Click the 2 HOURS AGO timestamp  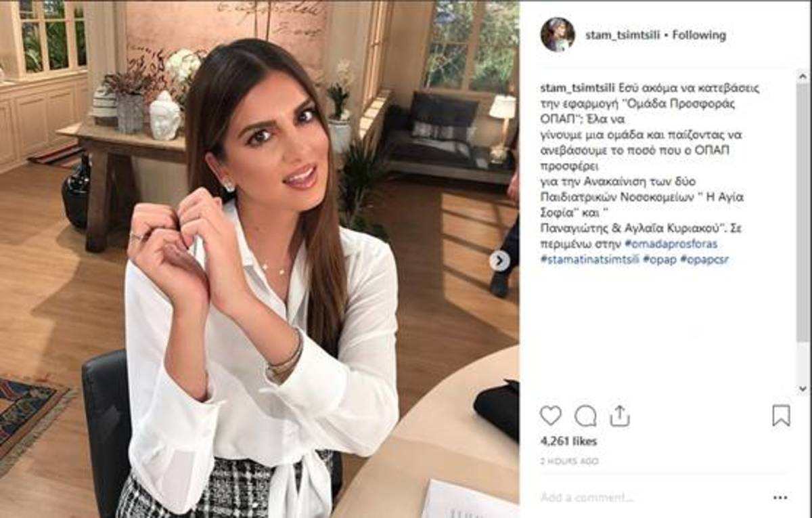click(x=569, y=461)
